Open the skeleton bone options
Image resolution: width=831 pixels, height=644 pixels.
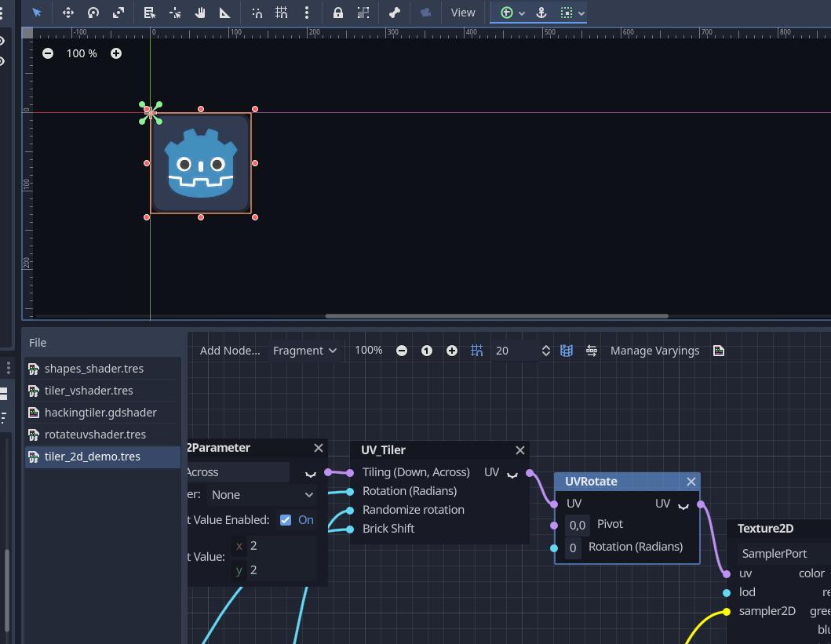(x=394, y=13)
